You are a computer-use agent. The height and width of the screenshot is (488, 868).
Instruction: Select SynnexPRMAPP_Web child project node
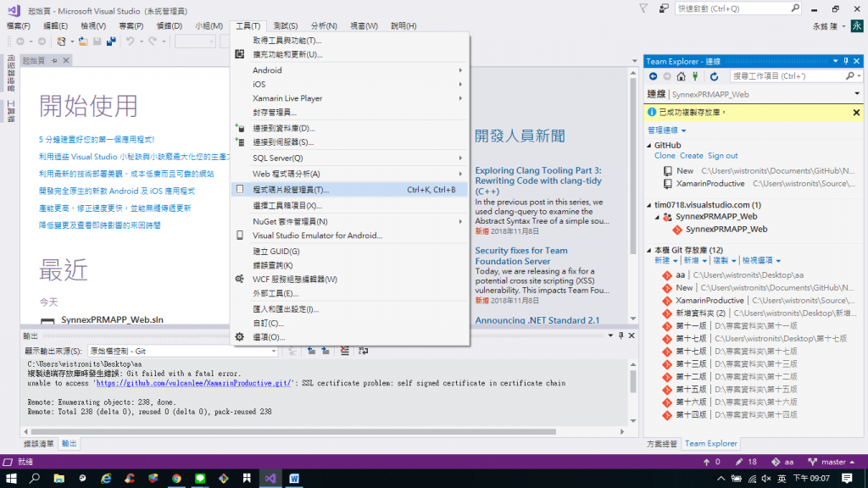tap(726, 229)
